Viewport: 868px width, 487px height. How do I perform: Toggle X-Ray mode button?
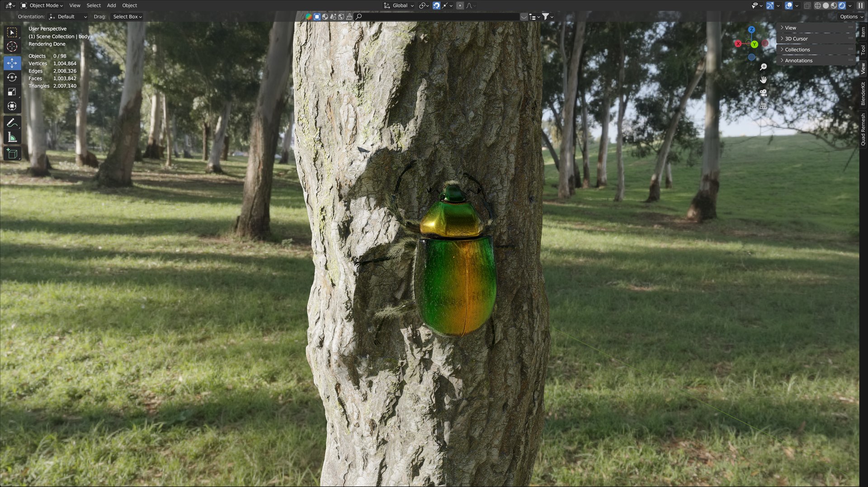pos(807,5)
